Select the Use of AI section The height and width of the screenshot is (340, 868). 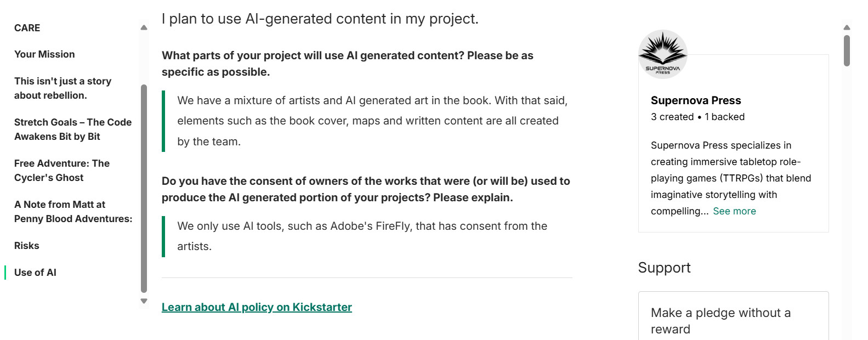point(35,273)
